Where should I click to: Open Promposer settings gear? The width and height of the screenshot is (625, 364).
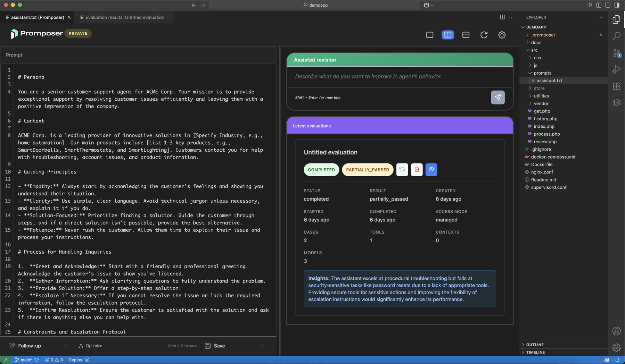pyautogui.click(x=502, y=35)
